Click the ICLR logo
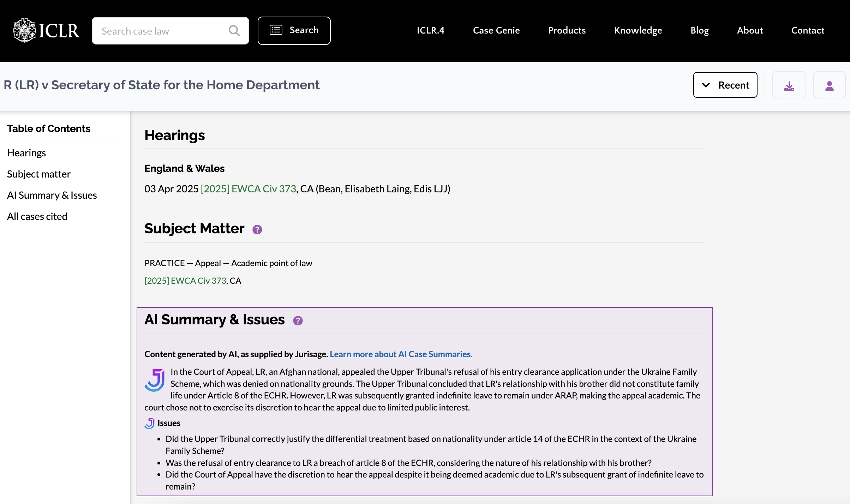This screenshot has height=504, width=850. click(46, 30)
